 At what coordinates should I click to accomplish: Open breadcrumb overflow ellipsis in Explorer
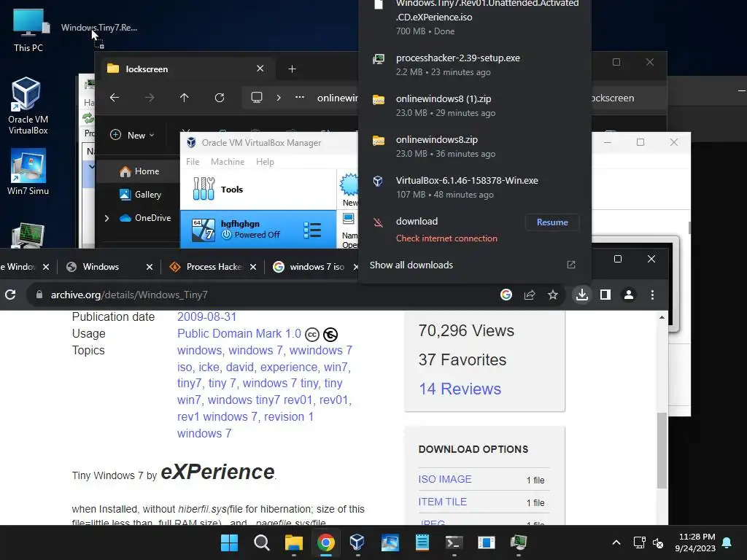(300, 98)
